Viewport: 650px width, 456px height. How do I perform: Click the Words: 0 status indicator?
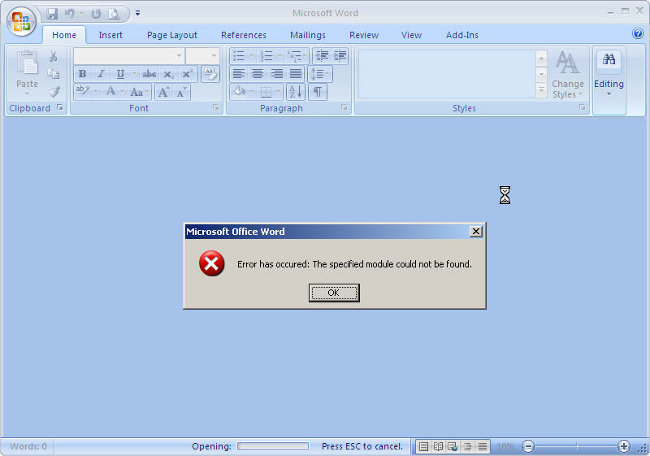pyautogui.click(x=28, y=446)
